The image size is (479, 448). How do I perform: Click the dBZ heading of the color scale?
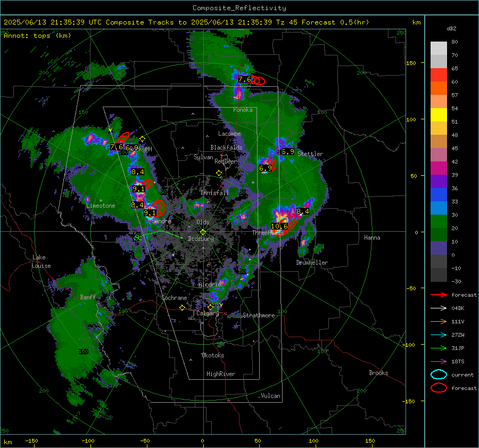coord(451,29)
